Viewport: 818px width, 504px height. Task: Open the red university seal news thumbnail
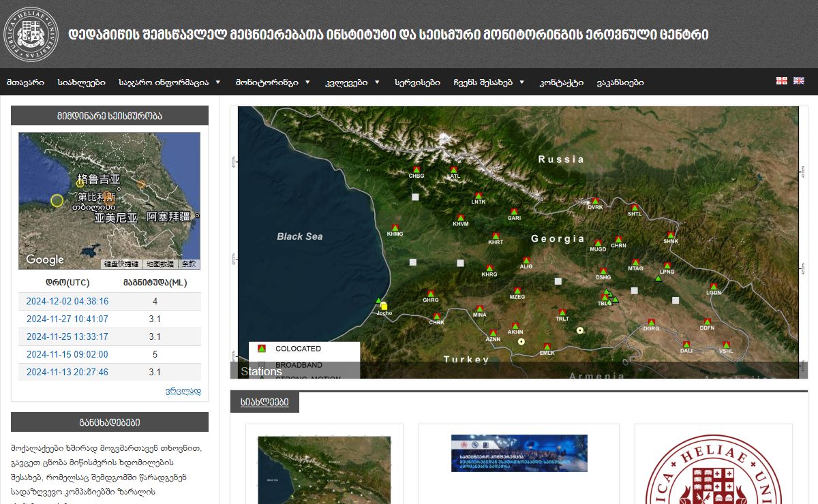point(714,469)
